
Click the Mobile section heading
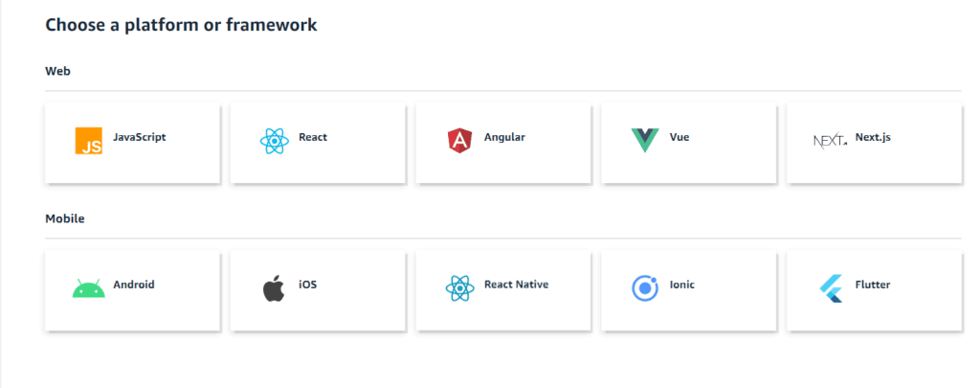[65, 219]
